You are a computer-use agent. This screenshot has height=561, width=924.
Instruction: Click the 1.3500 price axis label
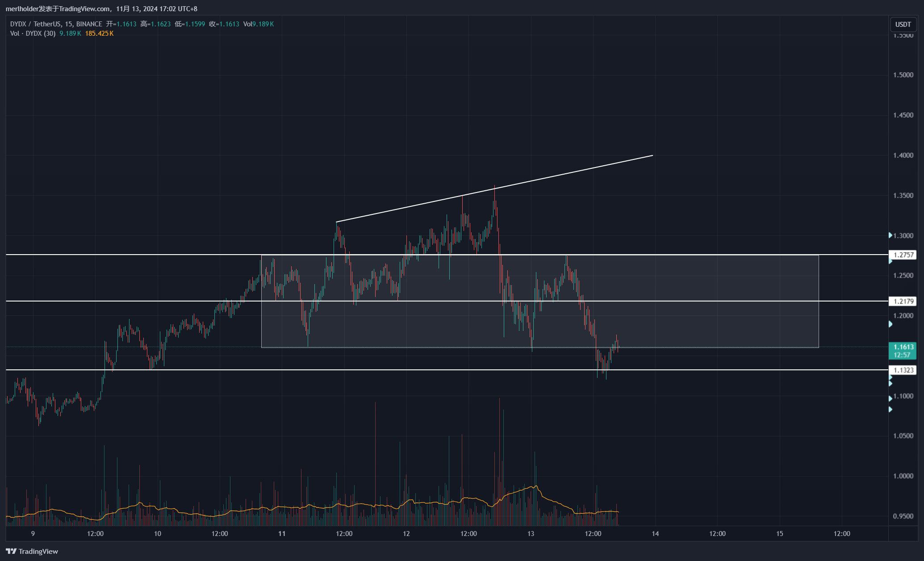903,196
